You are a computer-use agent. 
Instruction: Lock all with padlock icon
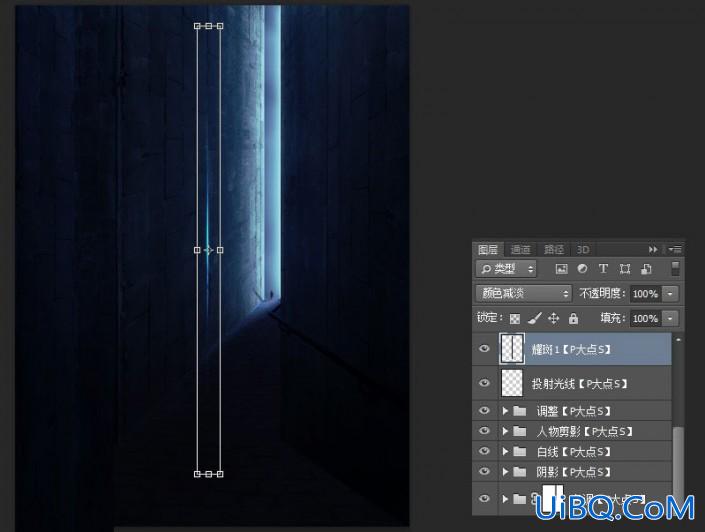[573, 318]
